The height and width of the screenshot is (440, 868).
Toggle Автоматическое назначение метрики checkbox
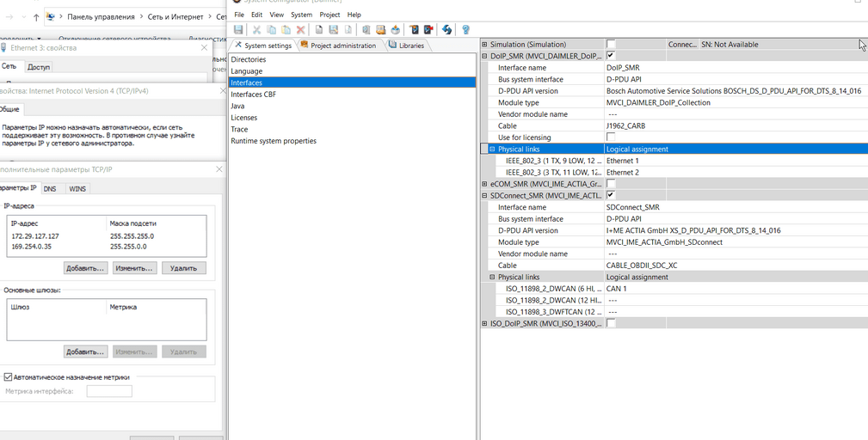(8, 377)
